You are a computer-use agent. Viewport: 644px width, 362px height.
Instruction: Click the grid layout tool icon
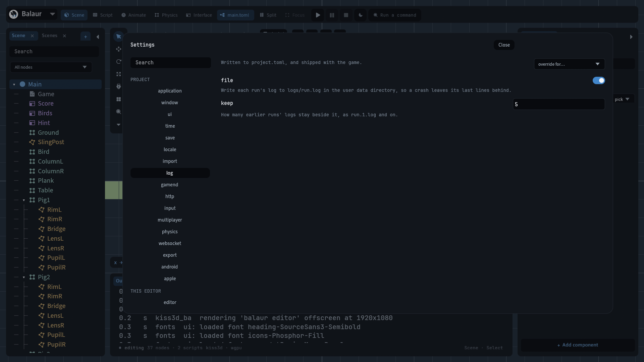click(118, 99)
